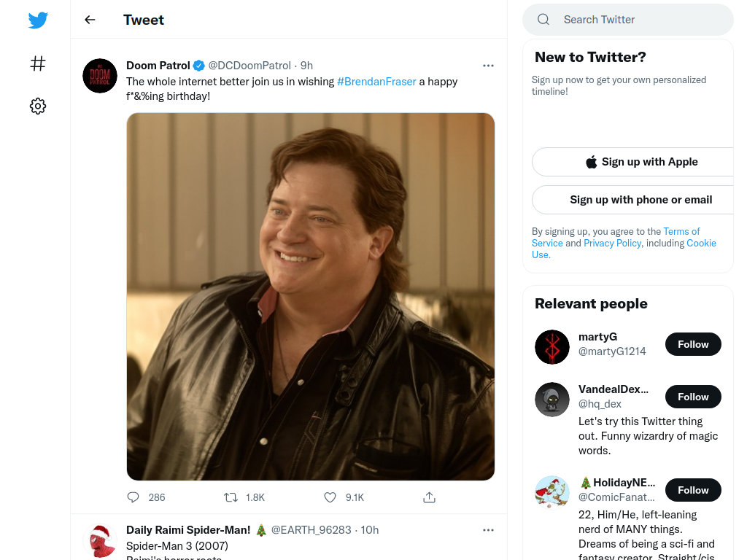The image size is (747, 560).
Task: Go back with the arrow icon
Action: (x=90, y=20)
